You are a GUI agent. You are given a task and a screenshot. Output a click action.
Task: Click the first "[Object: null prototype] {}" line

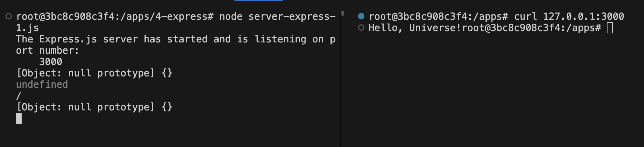tap(94, 73)
